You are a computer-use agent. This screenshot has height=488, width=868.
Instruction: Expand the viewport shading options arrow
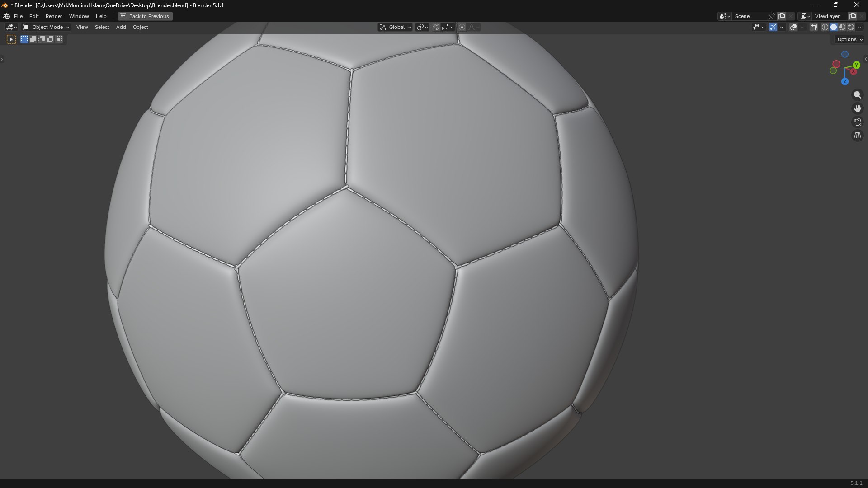pyautogui.click(x=859, y=27)
